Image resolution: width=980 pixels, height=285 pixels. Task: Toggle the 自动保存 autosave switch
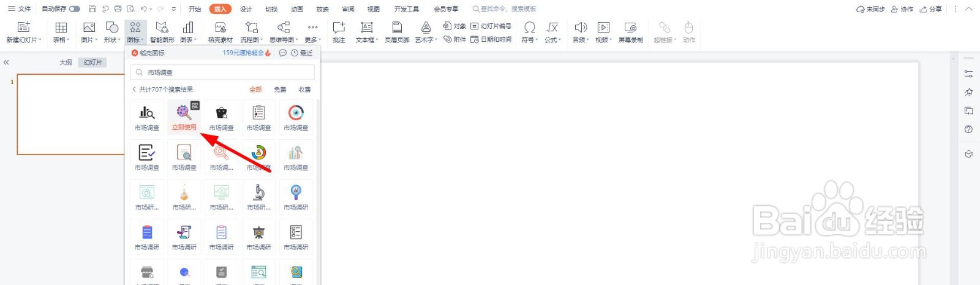pyautogui.click(x=75, y=9)
